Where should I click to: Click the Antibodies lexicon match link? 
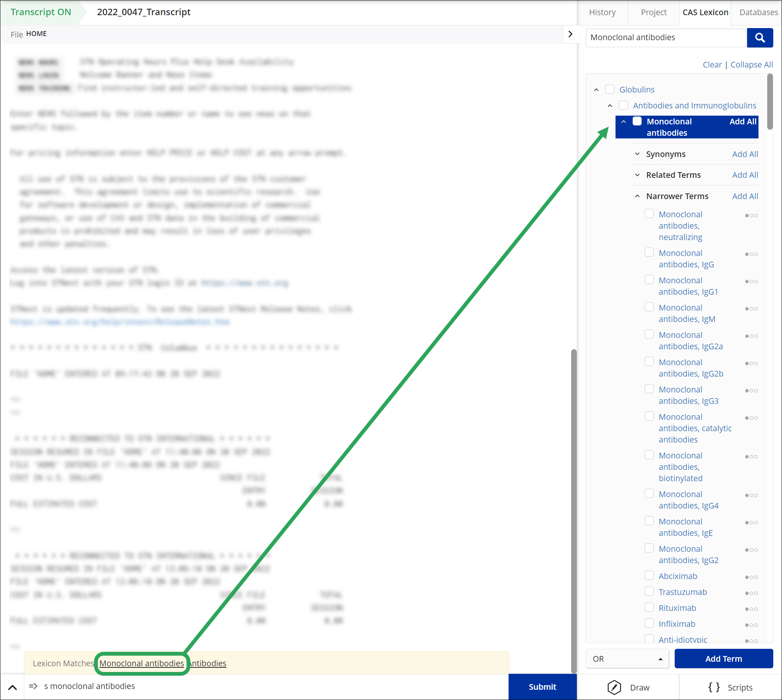[208, 664]
